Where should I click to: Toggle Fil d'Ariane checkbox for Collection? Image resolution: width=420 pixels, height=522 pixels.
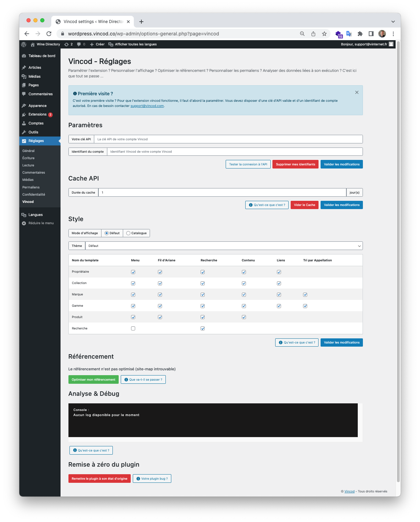pyautogui.click(x=160, y=283)
